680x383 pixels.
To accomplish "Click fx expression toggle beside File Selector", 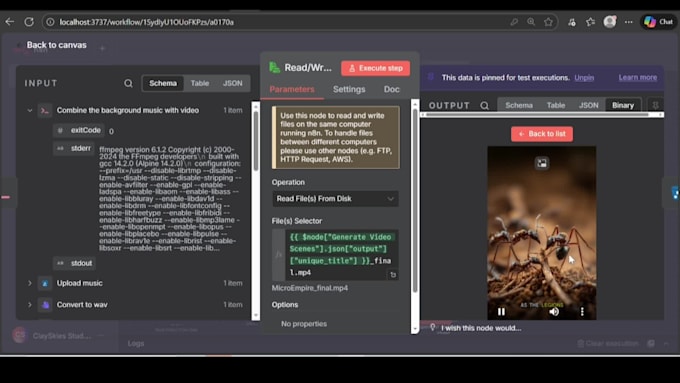I will (x=278, y=255).
